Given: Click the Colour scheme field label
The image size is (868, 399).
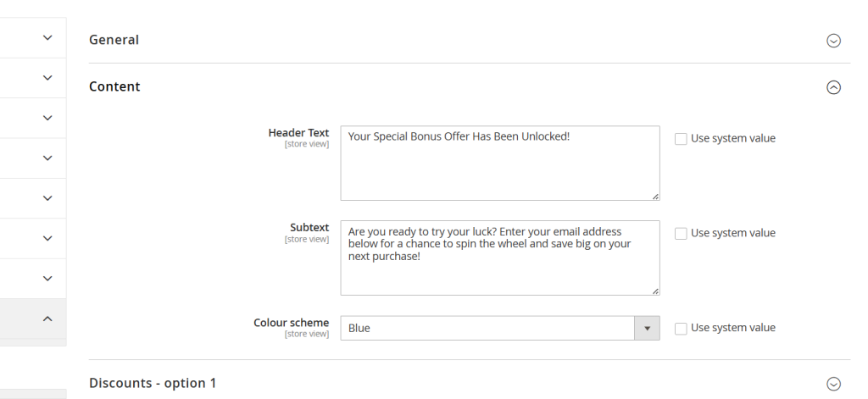Looking at the screenshot, I should click(291, 323).
